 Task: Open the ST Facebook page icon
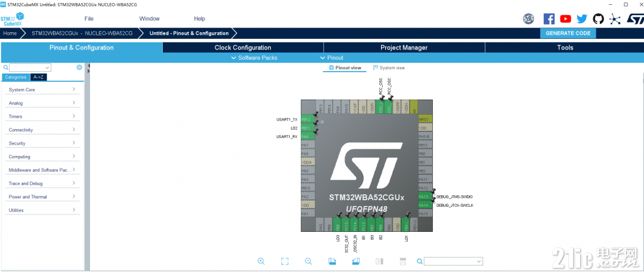point(549,19)
